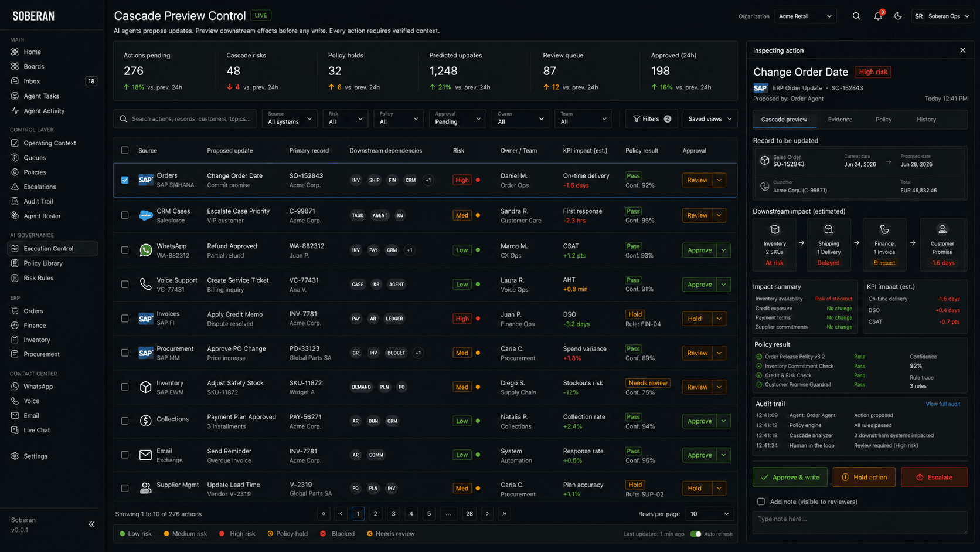Toggle the select-all checkbox in table header
The height and width of the screenshot is (552, 980).
coord(125,150)
